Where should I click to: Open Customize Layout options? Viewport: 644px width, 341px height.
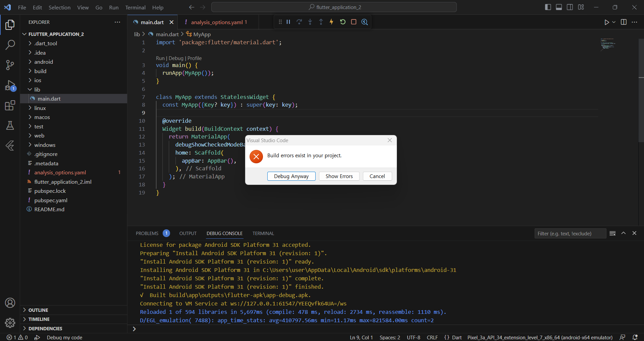click(x=581, y=7)
